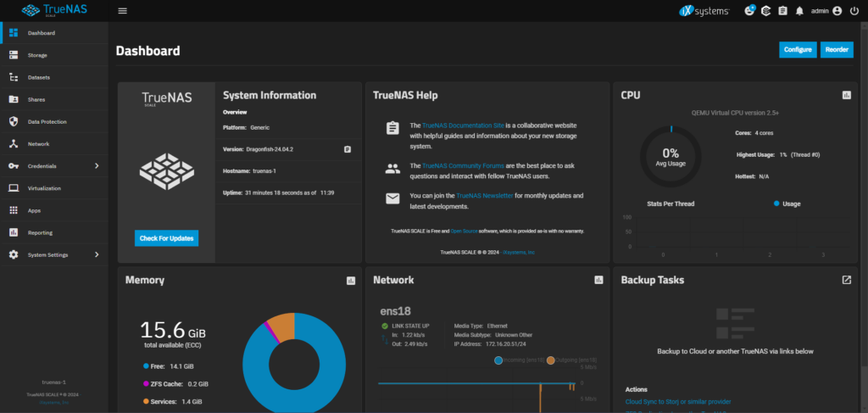Click the Dragonfish-24.04.2 version text
The height and width of the screenshot is (413, 868).
pyautogui.click(x=270, y=149)
